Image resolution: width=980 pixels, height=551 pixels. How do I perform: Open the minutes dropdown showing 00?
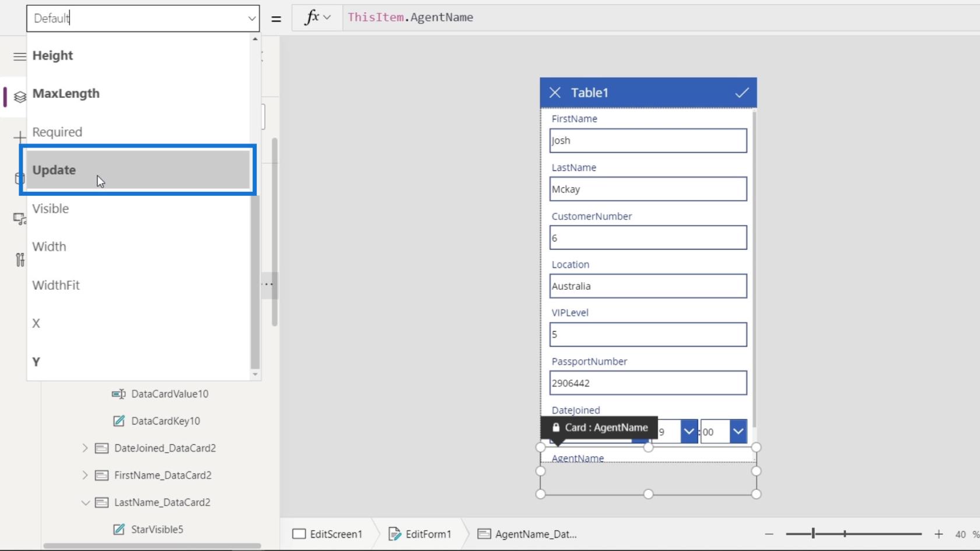pyautogui.click(x=738, y=432)
